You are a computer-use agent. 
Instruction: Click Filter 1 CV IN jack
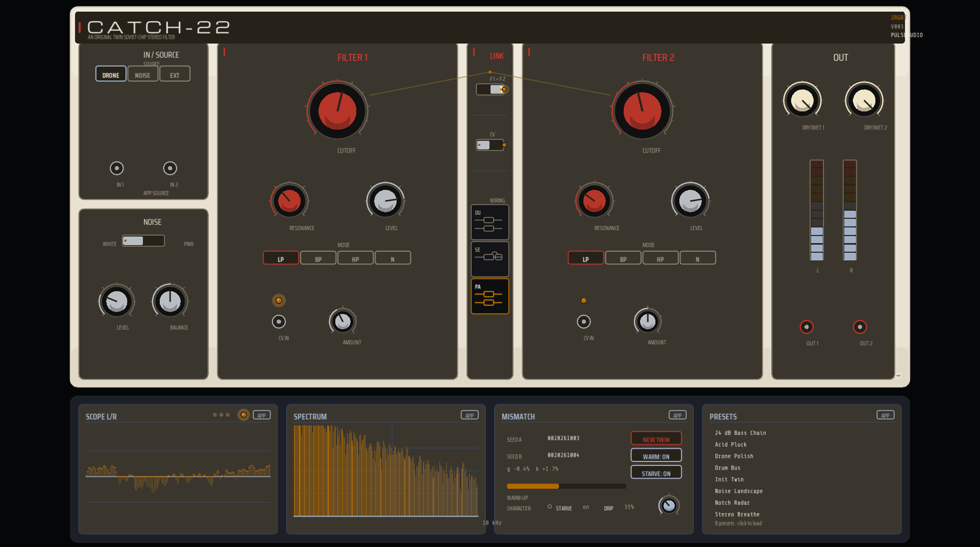(x=279, y=321)
